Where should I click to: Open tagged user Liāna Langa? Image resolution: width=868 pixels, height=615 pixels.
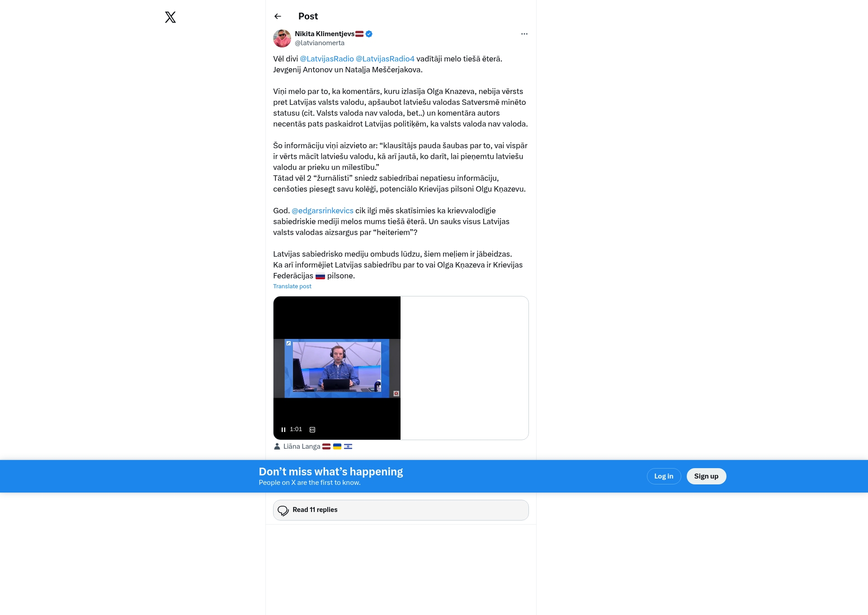pyautogui.click(x=302, y=446)
